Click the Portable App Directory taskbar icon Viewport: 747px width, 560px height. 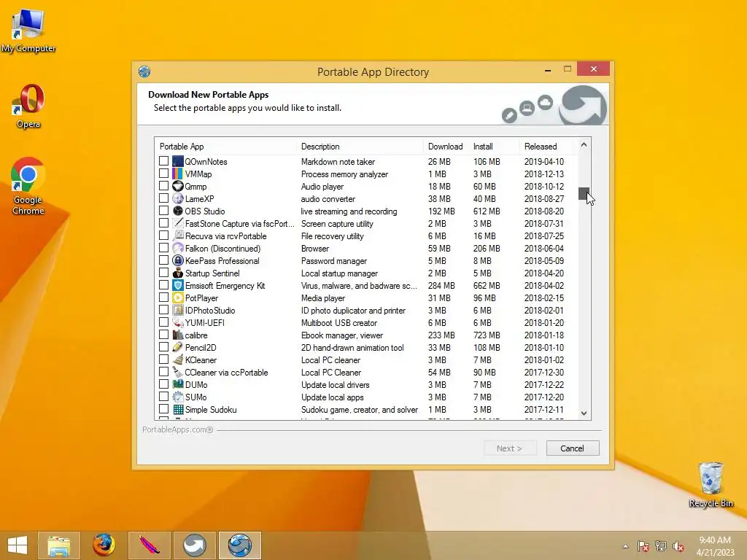239,545
